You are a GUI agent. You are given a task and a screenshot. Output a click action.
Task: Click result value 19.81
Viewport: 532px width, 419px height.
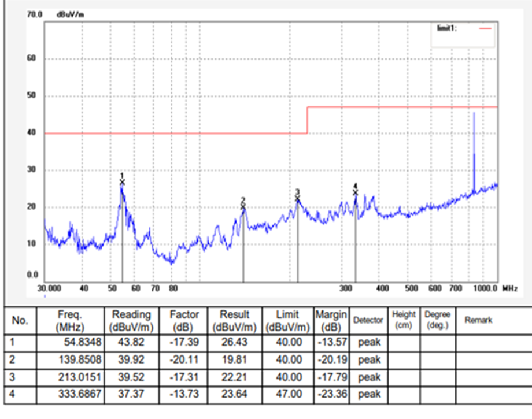coord(234,359)
